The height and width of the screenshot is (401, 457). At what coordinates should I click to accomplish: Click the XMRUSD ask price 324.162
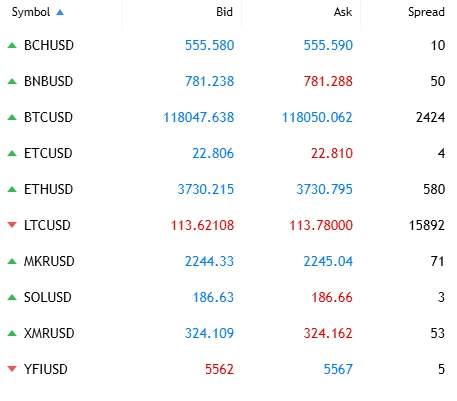328,333
